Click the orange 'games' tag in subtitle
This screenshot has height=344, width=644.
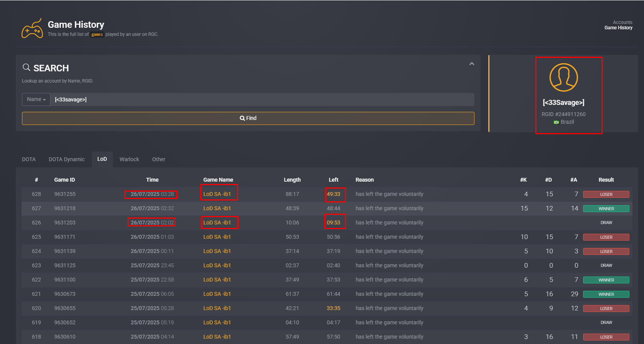(x=97, y=34)
